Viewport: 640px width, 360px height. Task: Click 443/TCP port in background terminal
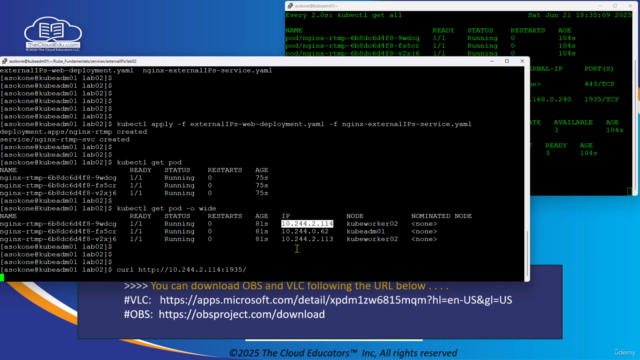[x=600, y=84]
